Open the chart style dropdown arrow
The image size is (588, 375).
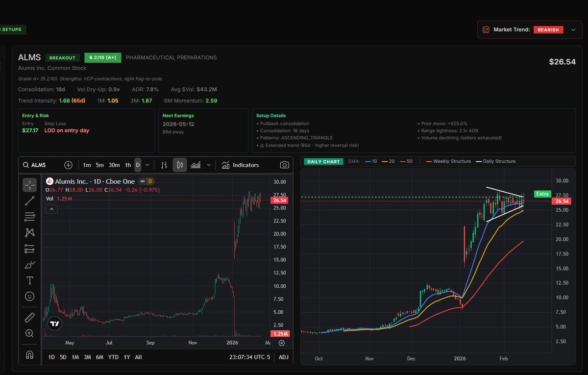209,165
